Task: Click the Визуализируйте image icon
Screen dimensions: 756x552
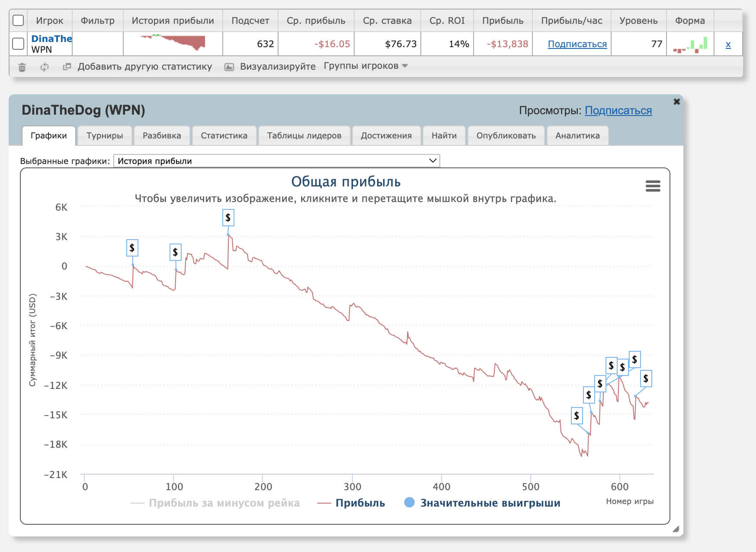Action: coord(229,67)
